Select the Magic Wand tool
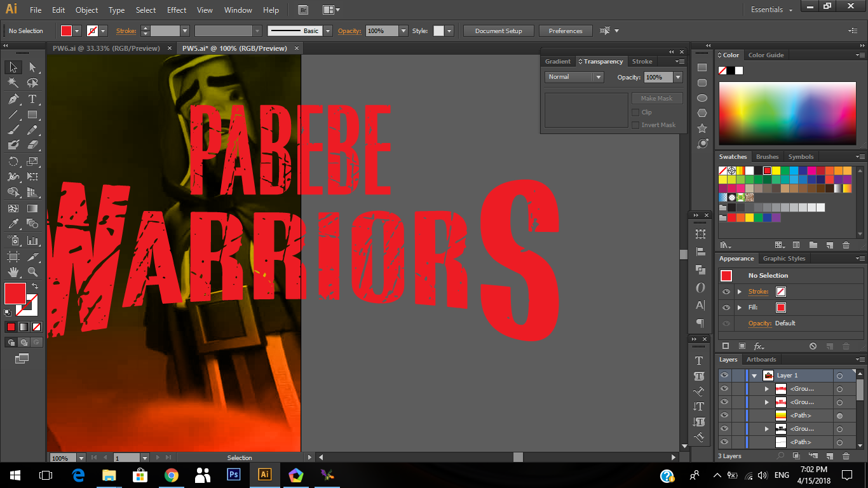The image size is (868, 488). [13, 83]
